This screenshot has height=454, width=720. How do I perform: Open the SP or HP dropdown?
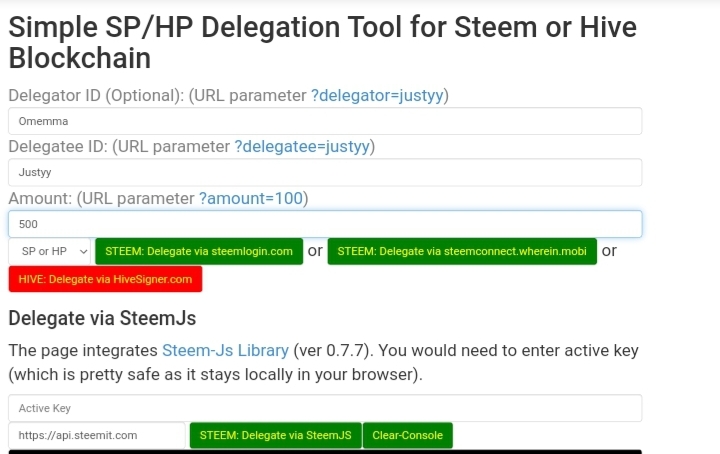coord(50,251)
